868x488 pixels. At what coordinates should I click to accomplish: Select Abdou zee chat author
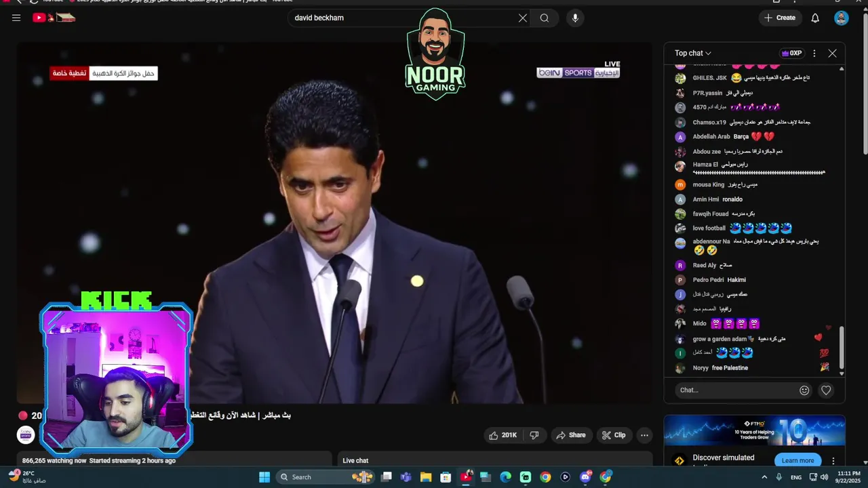[707, 152]
